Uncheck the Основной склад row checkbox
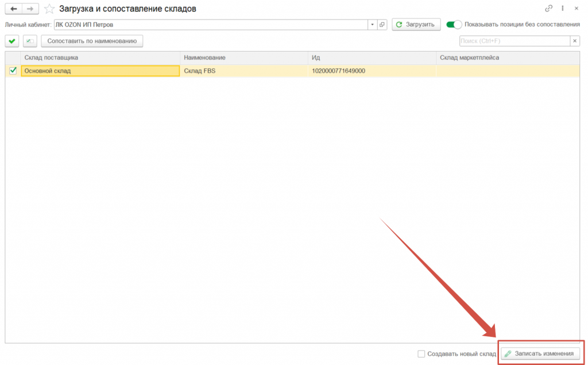The width and height of the screenshot is (588, 365). click(13, 71)
